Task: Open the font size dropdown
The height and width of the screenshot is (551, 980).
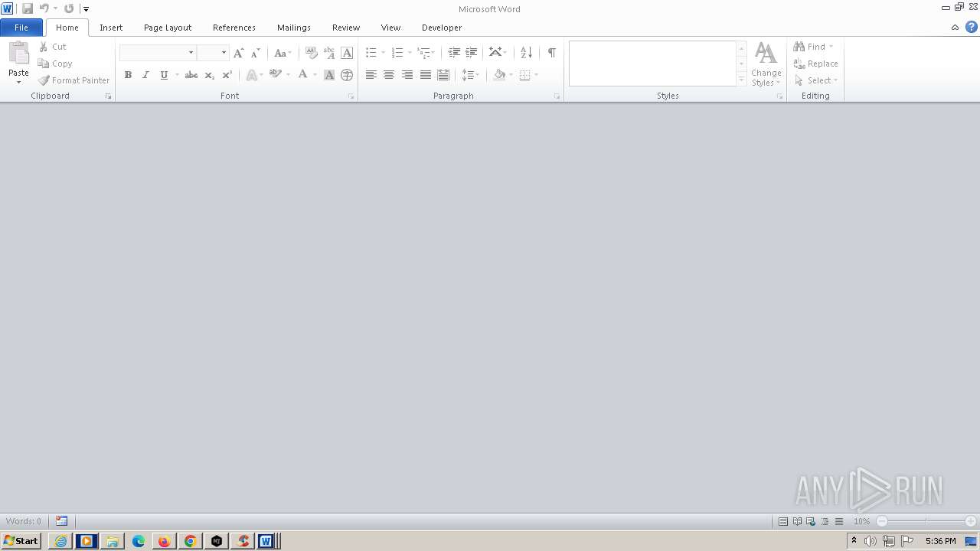Action: [x=224, y=53]
